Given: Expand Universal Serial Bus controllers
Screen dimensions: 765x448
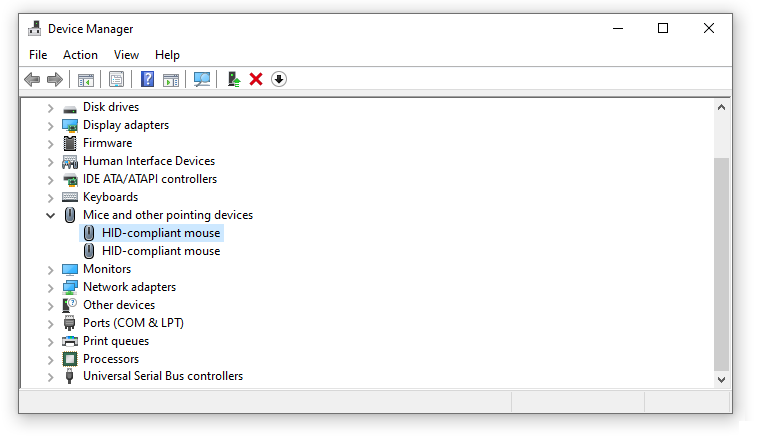Looking at the screenshot, I should tap(50, 377).
